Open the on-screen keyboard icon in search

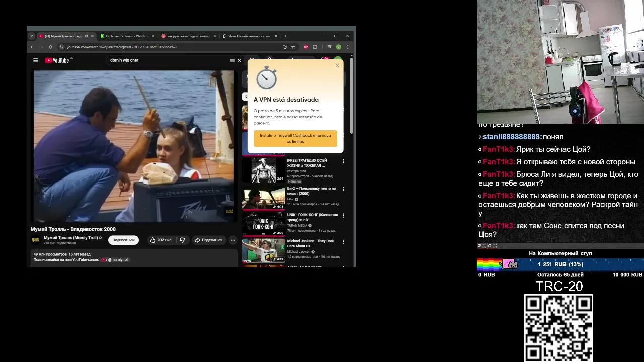tap(232, 60)
